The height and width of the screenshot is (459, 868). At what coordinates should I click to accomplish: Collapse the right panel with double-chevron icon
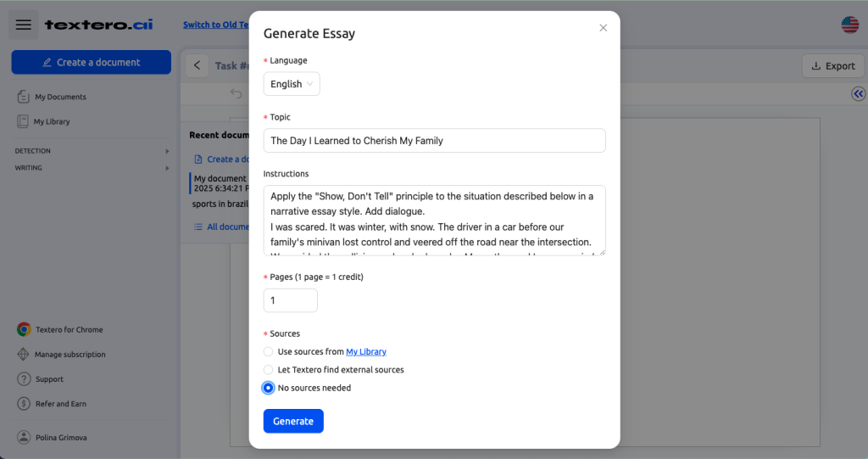pyautogui.click(x=858, y=93)
